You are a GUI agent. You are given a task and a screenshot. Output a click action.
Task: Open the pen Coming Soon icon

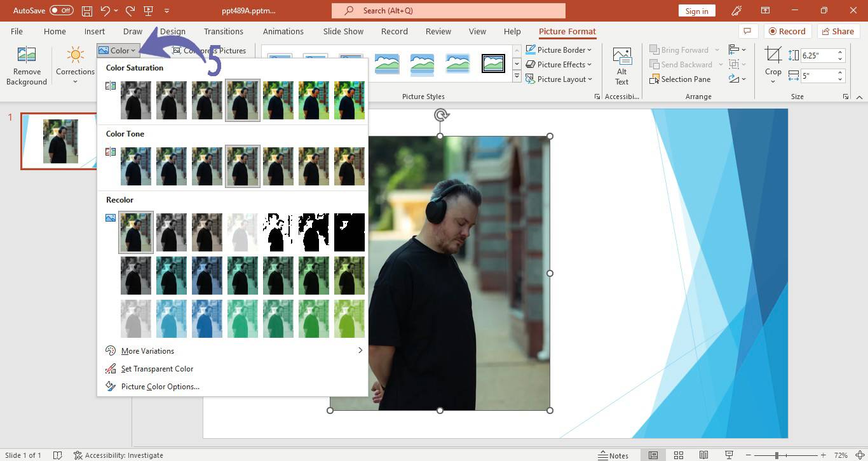pos(736,11)
